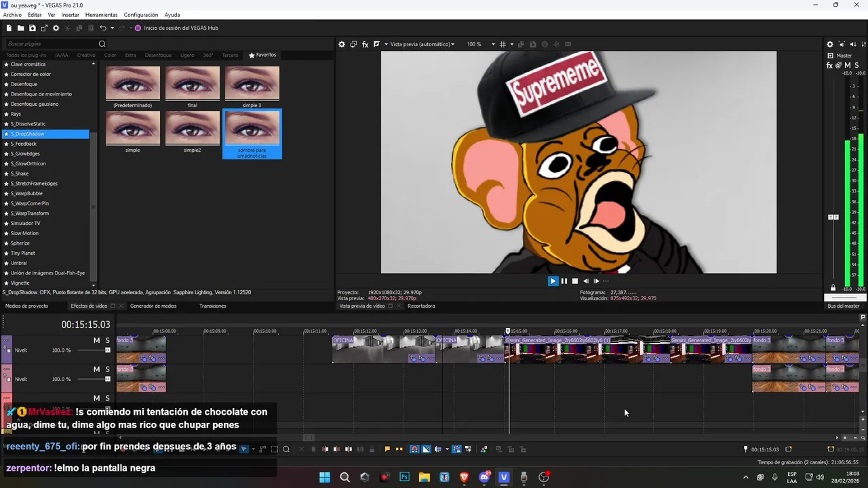Toggle the preview overlays grid icon
The height and width of the screenshot is (488, 868).
(502, 44)
